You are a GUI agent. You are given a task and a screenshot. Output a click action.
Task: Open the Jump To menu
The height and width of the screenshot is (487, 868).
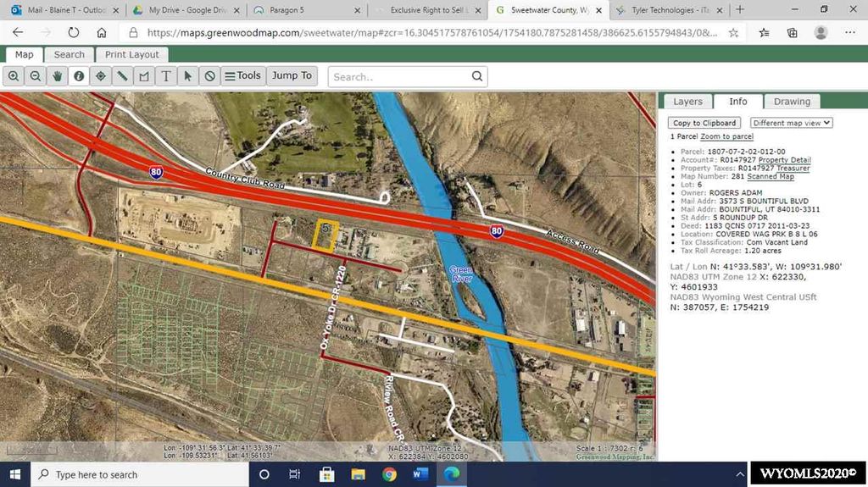coord(292,76)
